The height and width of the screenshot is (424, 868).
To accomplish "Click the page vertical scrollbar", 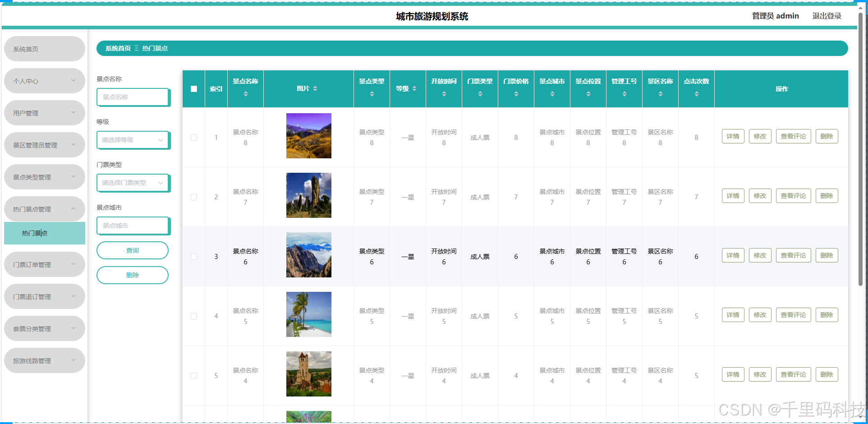I will click(x=860, y=149).
